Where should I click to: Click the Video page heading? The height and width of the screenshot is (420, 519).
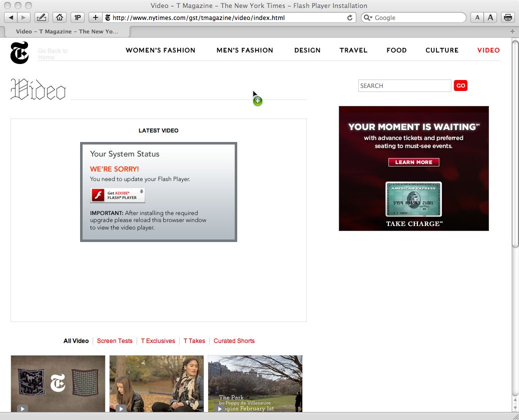point(38,89)
